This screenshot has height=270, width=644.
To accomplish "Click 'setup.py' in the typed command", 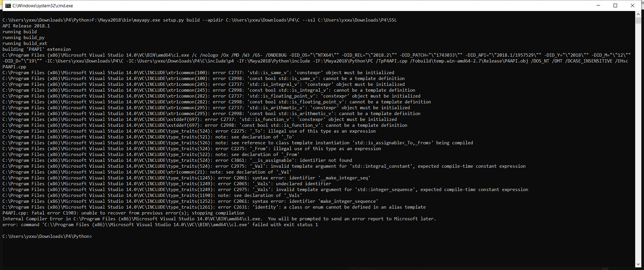I will tap(173, 20).
